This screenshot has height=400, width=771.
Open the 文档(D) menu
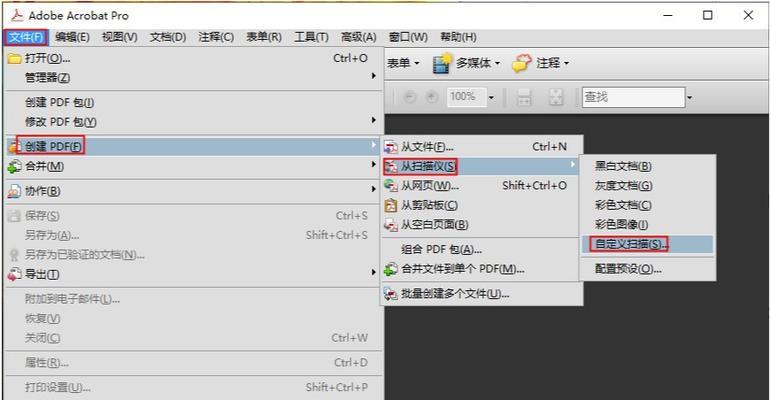[168, 37]
